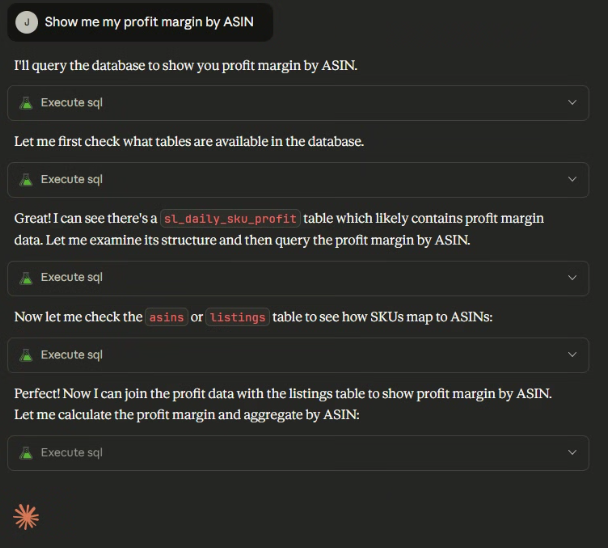Open the chevron under "how SKUs map to ASINs"
Image resolution: width=608 pixels, height=548 pixels.
click(x=572, y=355)
